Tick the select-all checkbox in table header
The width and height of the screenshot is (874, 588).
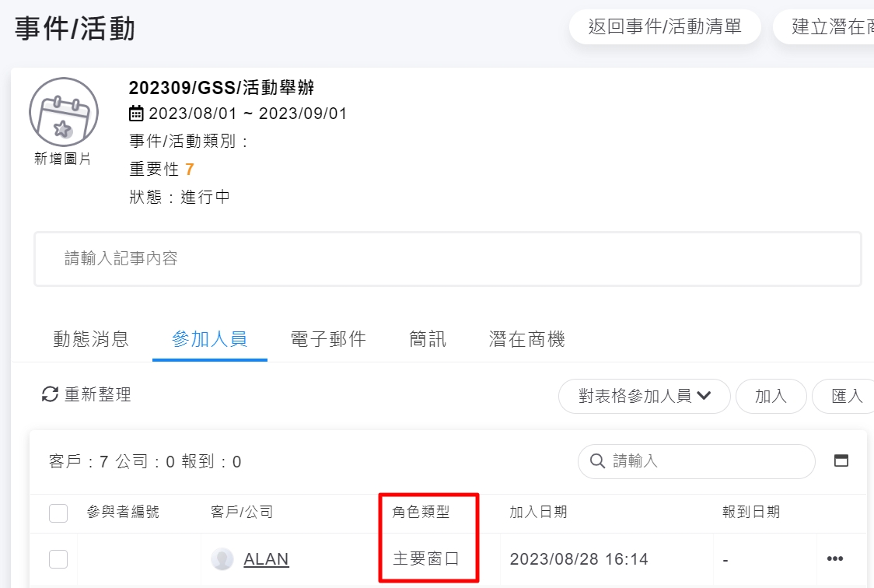(58, 513)
